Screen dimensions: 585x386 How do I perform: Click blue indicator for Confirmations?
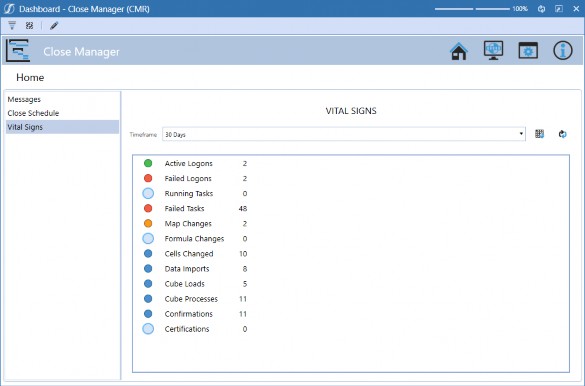tap(148, 314)
